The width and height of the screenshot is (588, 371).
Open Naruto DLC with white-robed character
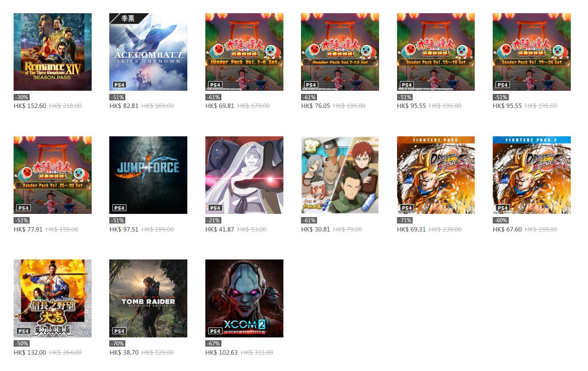point(244,175)
